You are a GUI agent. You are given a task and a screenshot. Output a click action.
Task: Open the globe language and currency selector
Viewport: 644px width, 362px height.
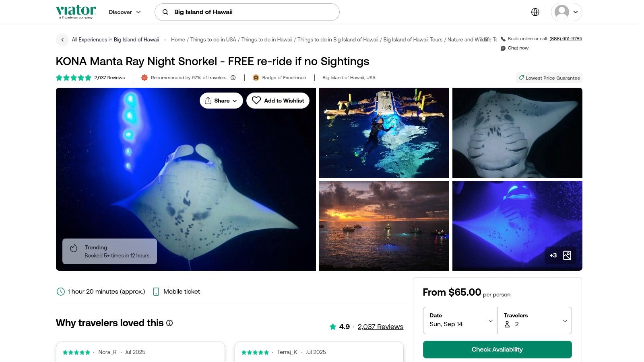coord(535,12)
